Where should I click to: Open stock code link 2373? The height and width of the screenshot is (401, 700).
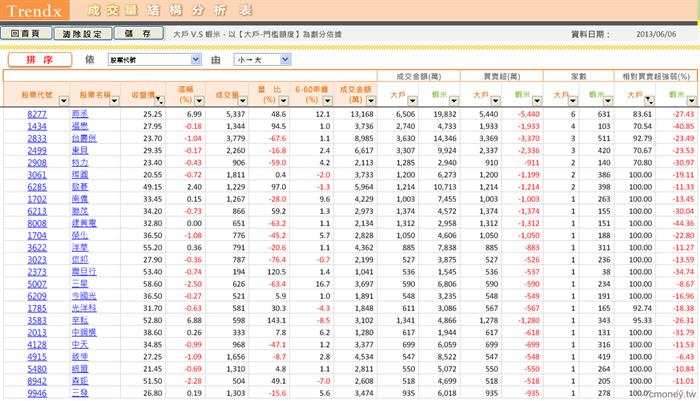37,272
